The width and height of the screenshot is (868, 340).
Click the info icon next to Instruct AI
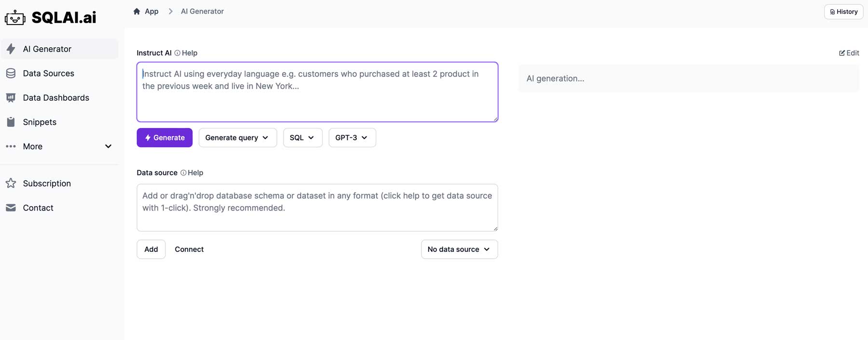[x=176, y=53]
